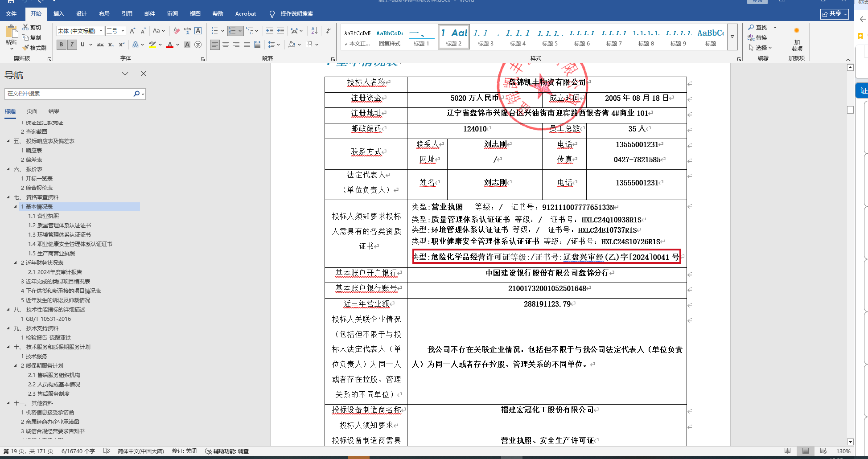Increase font size with the grow-font icon
Screen dimensions: 868x459
point(132,31)
